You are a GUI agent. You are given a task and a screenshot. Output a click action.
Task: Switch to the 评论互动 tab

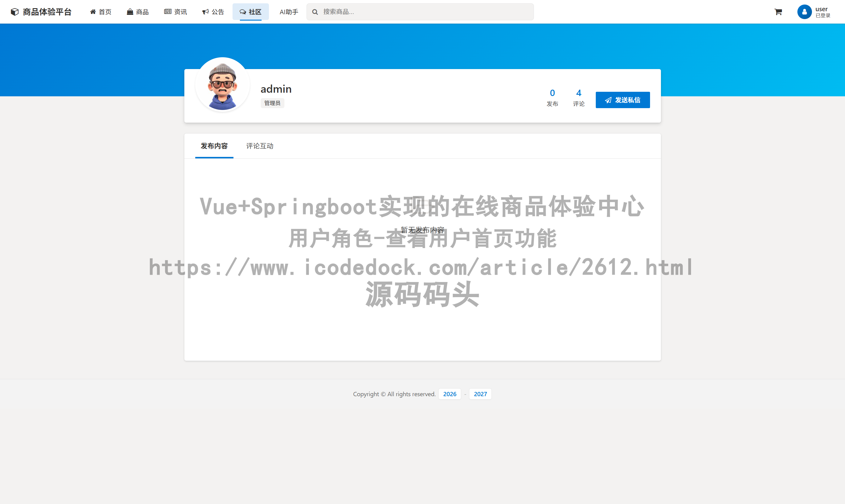pos(259,146)
